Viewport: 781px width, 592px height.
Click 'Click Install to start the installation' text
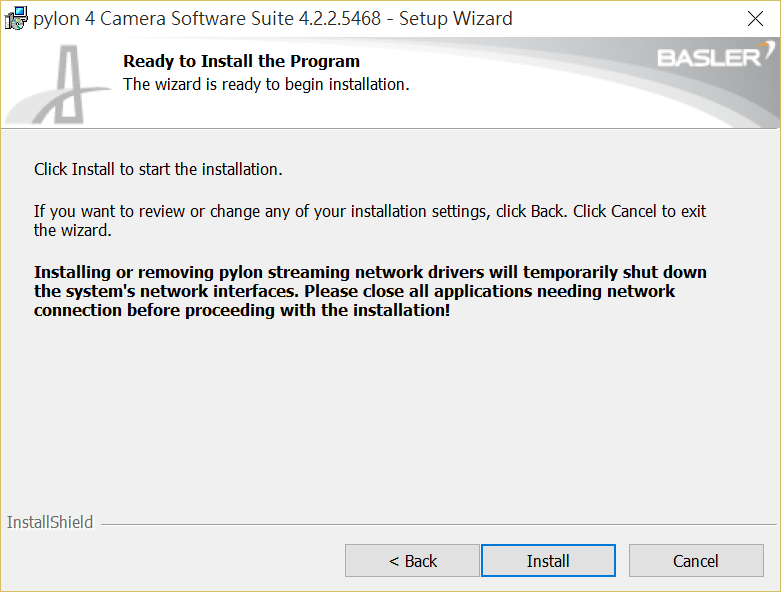coord(158,169)
